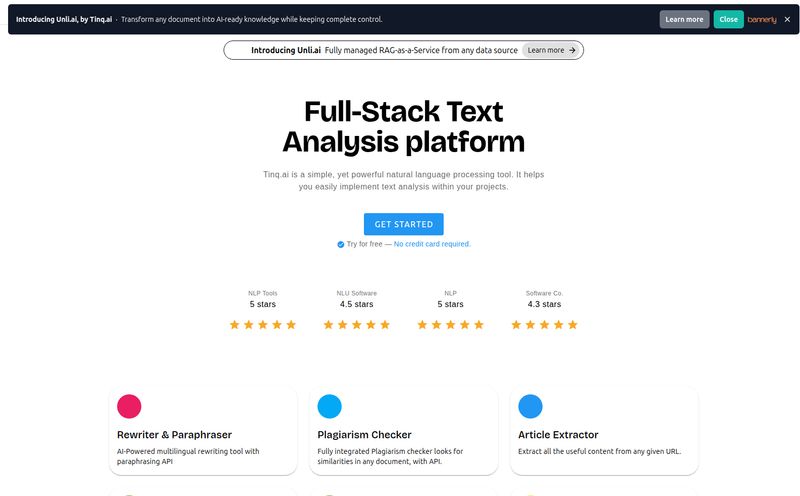This screenshot has width=800, height=496.
Task: Click Learn more in the dark top banner
Action: coord(684,19)
